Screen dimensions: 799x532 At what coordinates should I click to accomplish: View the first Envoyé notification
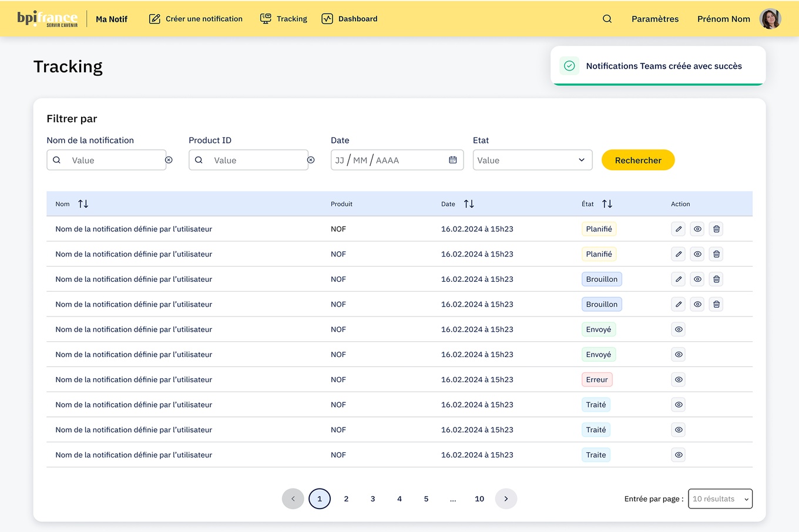tap(679, 329)
